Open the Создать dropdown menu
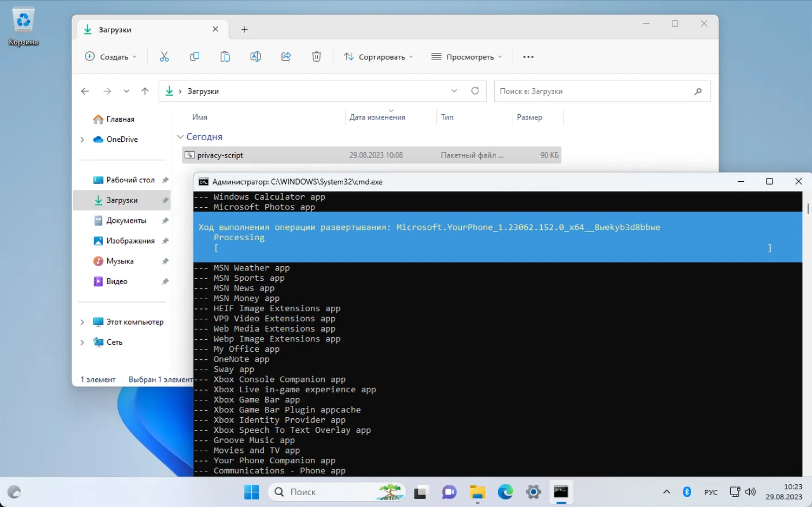The width and height of the screenshot is (812, 507). 111,57
